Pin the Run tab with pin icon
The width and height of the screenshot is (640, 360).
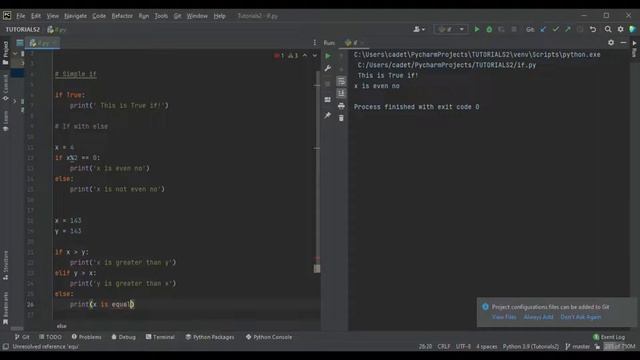point(328,116)
